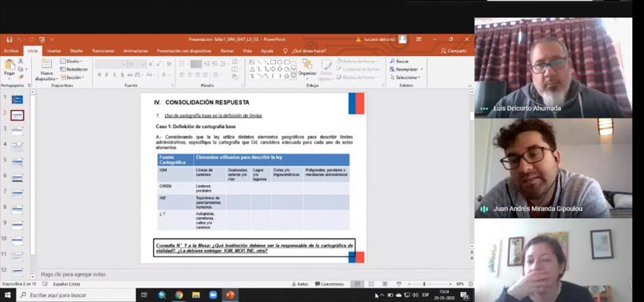Select the oval shape in shapes gallery
The image size is (644, 302).
point(280,62)
